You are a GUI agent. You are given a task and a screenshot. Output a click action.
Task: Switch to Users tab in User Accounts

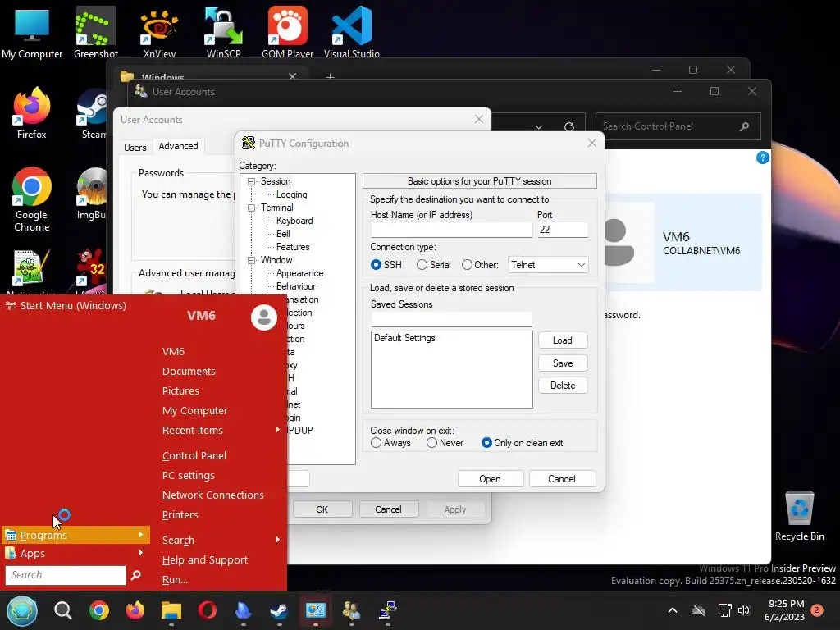pyautogui.click(x=135, y=148)
